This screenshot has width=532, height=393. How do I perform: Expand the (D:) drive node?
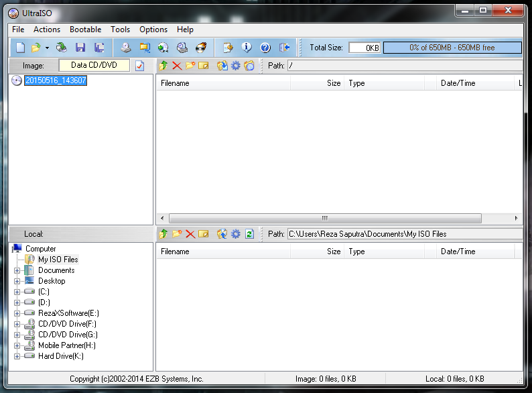17,302
